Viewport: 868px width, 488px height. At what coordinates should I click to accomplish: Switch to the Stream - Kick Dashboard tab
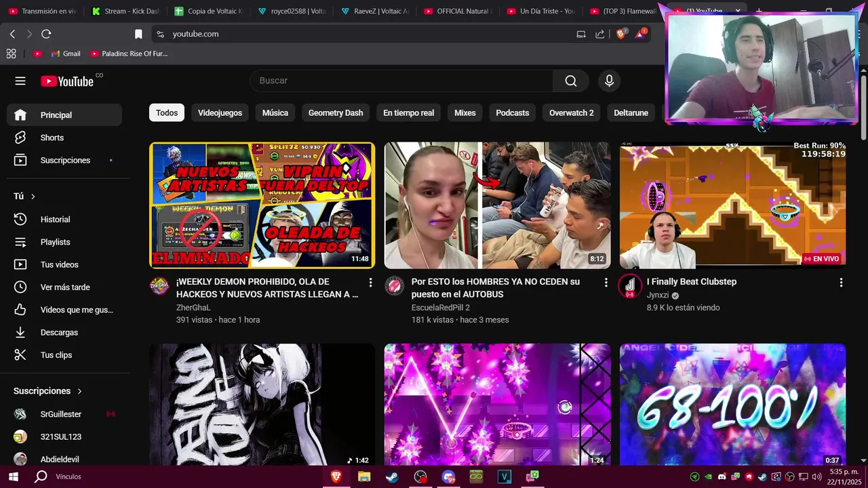tap(125, 11)
